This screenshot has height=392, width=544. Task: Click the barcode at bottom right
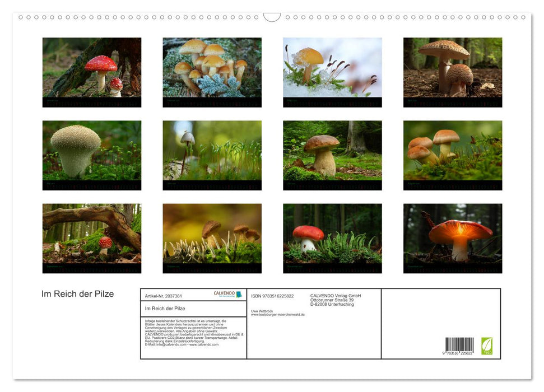pyautogui.click(x=459, y=347)
